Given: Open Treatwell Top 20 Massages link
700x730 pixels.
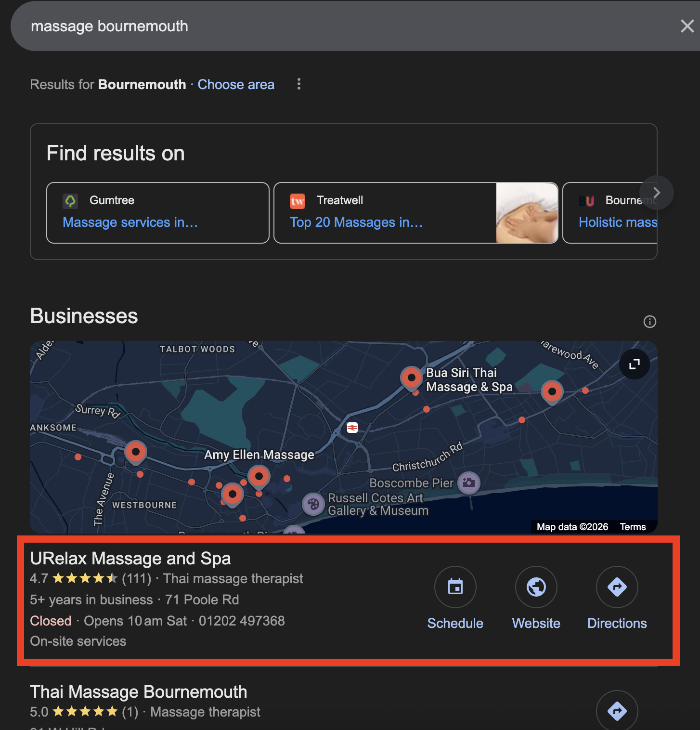Looking at the screenshot, I should (356, 222).
